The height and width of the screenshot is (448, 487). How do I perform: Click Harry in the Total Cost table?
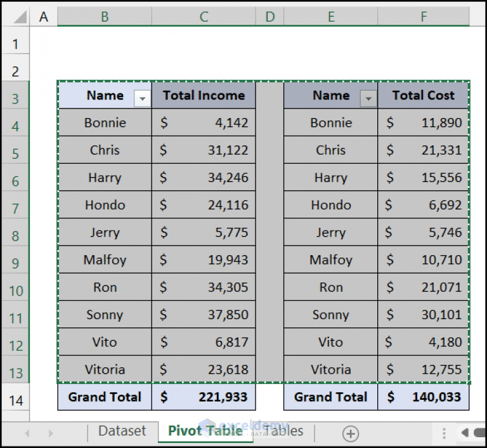pos(331,178)
